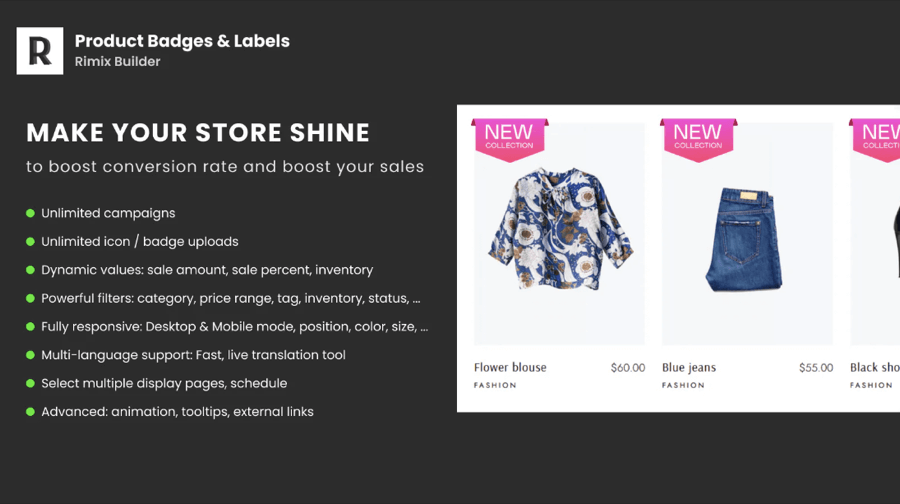The width and height of the screenshot is (900, 504).
Task: Click the green bullet beside Unlimited campaigns
Action: (31, 213)
